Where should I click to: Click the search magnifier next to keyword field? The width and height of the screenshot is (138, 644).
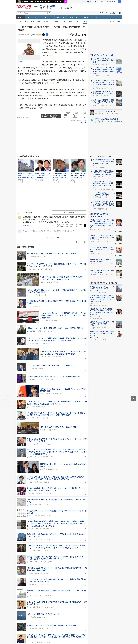click(49, 13)
